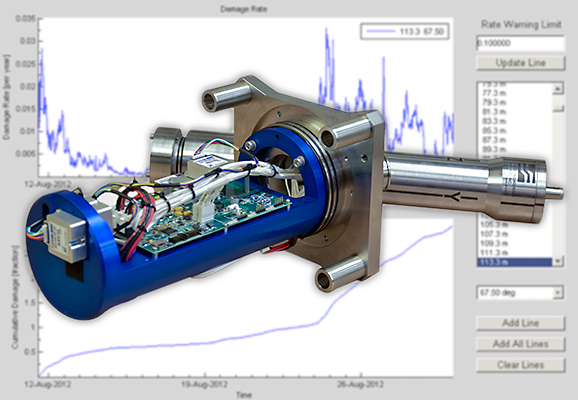Screen dimensions: 578x400
Task: Click the depth list scroll-down arrow
Action: (x=558, y=261)
